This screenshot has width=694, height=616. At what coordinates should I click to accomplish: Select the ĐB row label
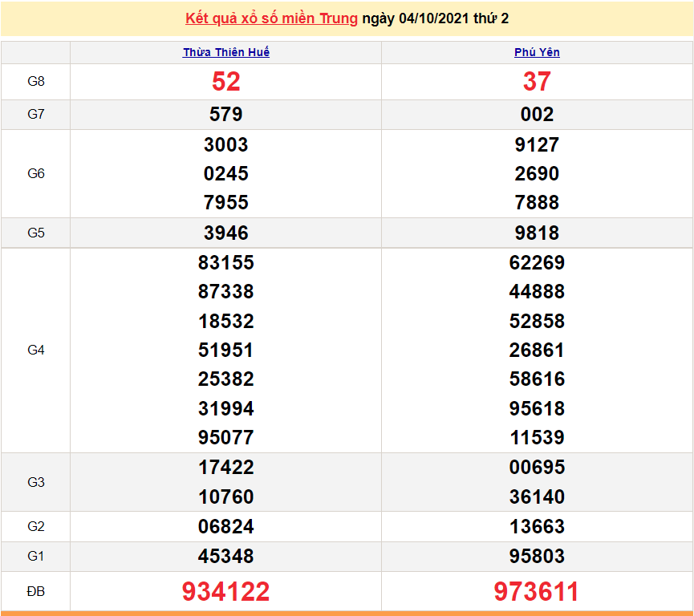pos(35,590)
